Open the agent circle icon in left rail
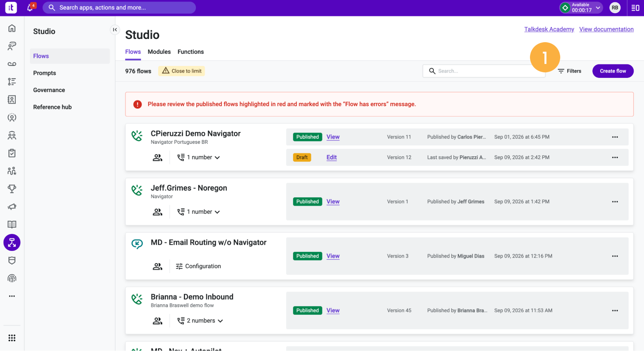644x351 pixels. [x=12, y=117]
